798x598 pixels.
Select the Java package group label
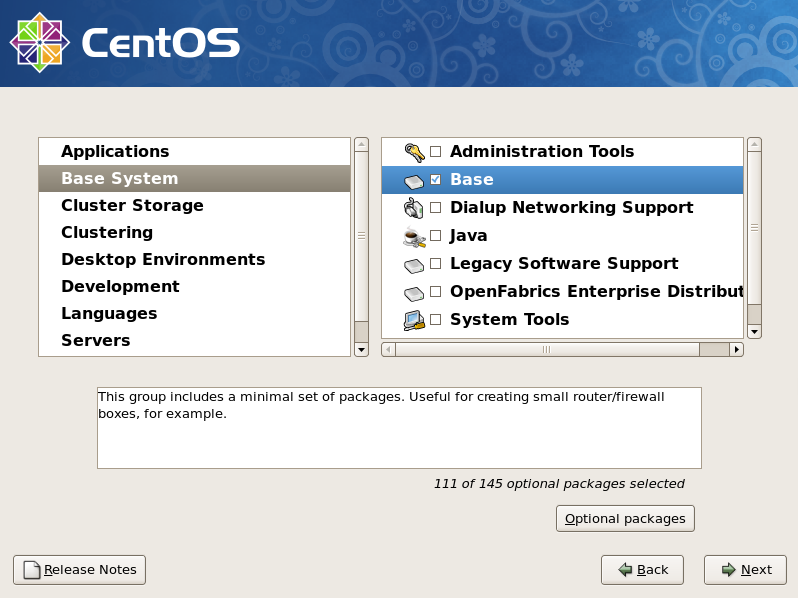click(x=468, y=236)
